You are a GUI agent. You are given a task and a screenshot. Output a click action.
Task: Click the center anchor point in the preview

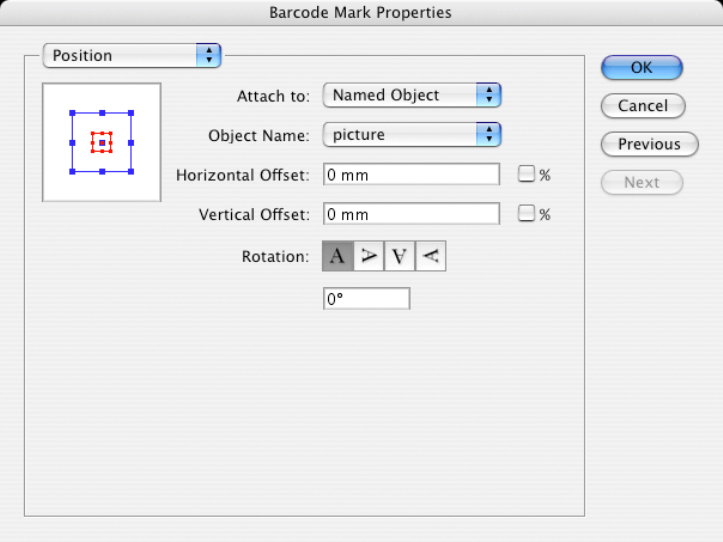(102, 143)
